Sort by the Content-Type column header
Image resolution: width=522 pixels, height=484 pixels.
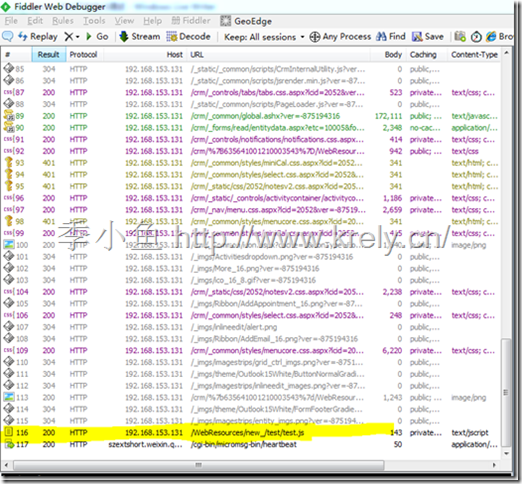point(474,55)
